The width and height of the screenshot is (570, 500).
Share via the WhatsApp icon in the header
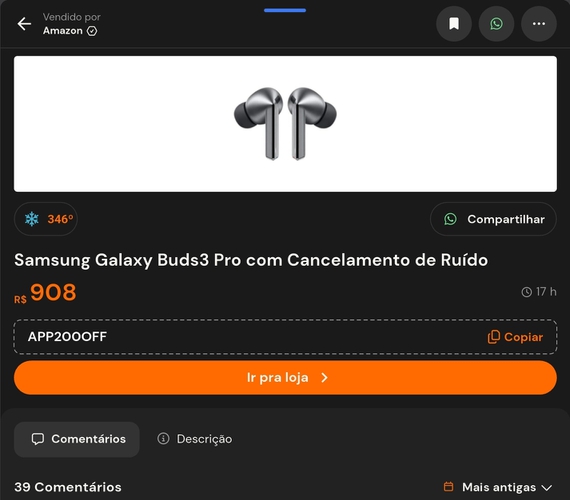[x=496, y=24]
